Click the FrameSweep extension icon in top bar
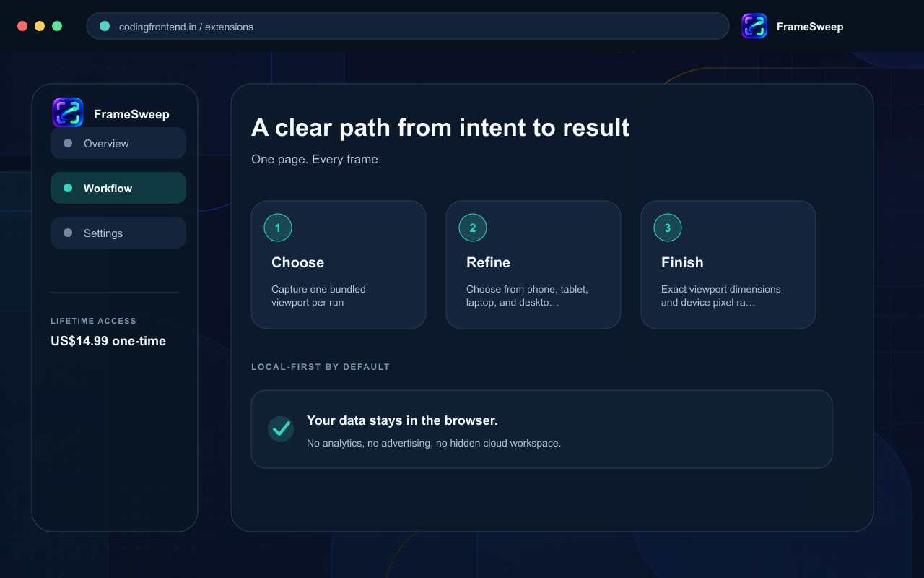Viewport: 924px width, 578px height. tap(754, 26)
